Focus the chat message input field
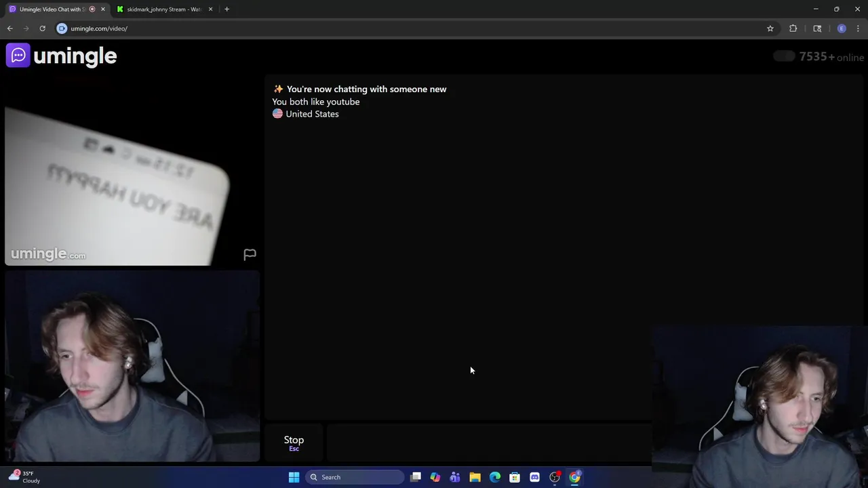The height and width of the screenshot is (488, 868). pyautogui.click(x=489, y=443)
